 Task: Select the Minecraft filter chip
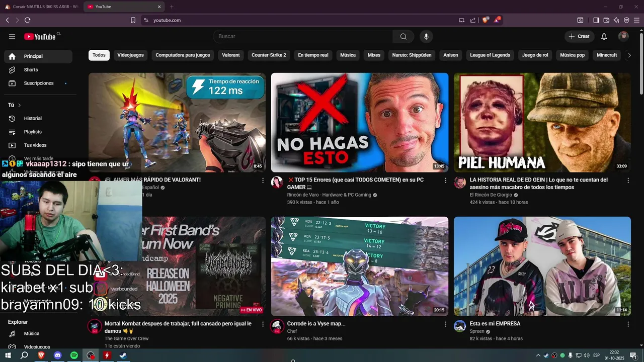tap(607, 55)
